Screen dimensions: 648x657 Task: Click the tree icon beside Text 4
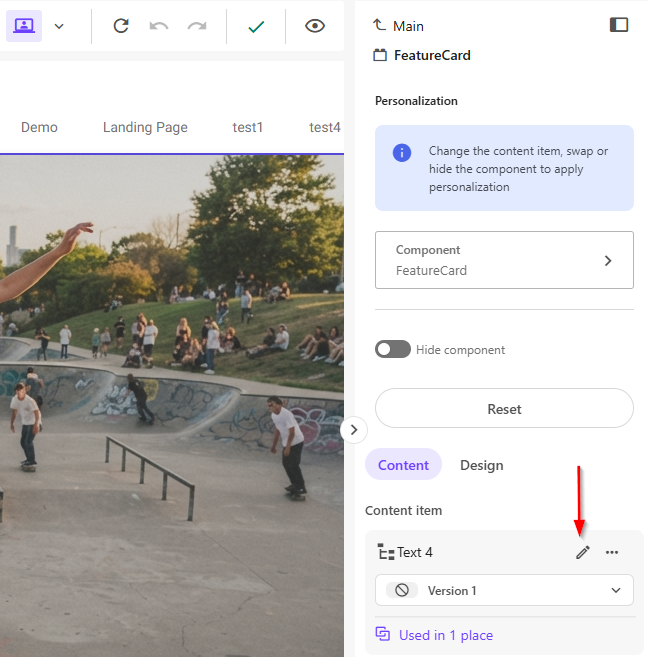coord(386,552)
